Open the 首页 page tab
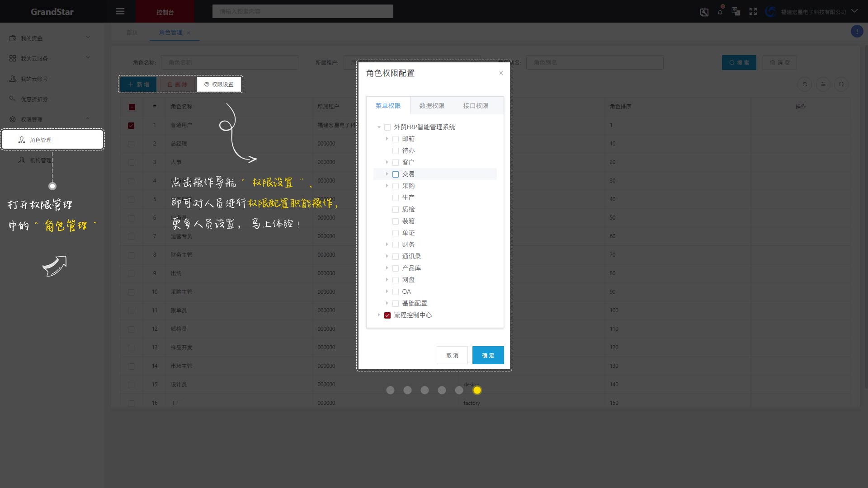Screen dimensions: 868x488 tap(132, 33)
